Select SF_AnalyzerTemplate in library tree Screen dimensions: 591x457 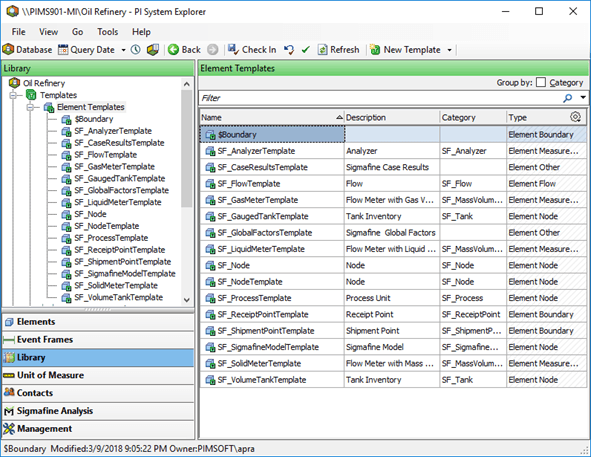pos(113,131)
